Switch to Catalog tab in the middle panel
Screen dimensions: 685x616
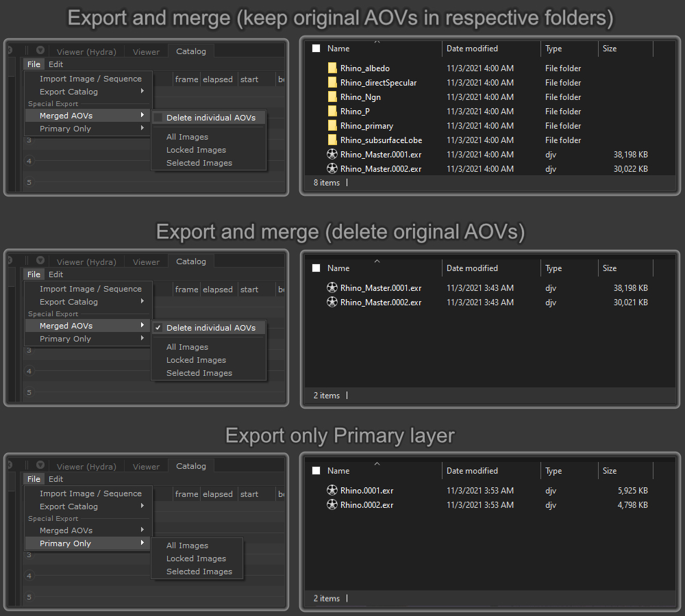191,261
